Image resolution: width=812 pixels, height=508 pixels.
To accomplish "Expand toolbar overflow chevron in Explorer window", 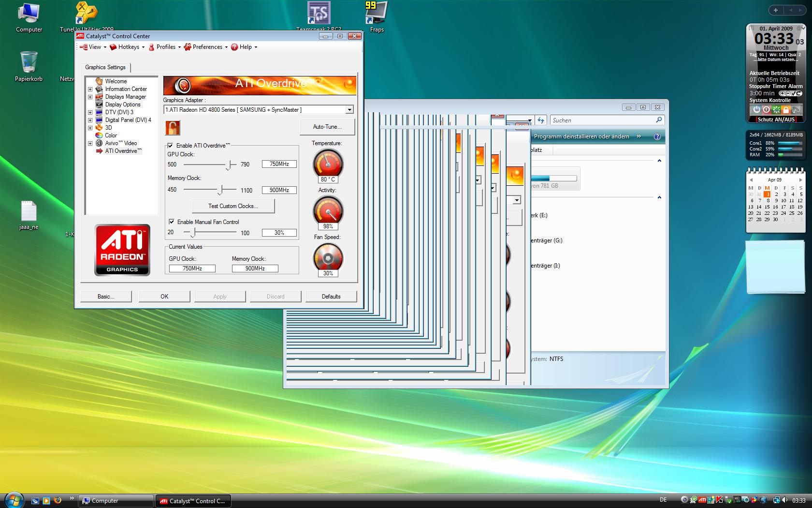I will coord(639,136).
